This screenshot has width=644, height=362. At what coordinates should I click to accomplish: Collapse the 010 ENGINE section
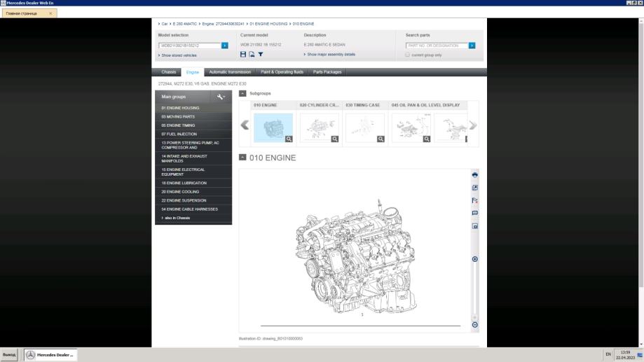click(242, 158)
